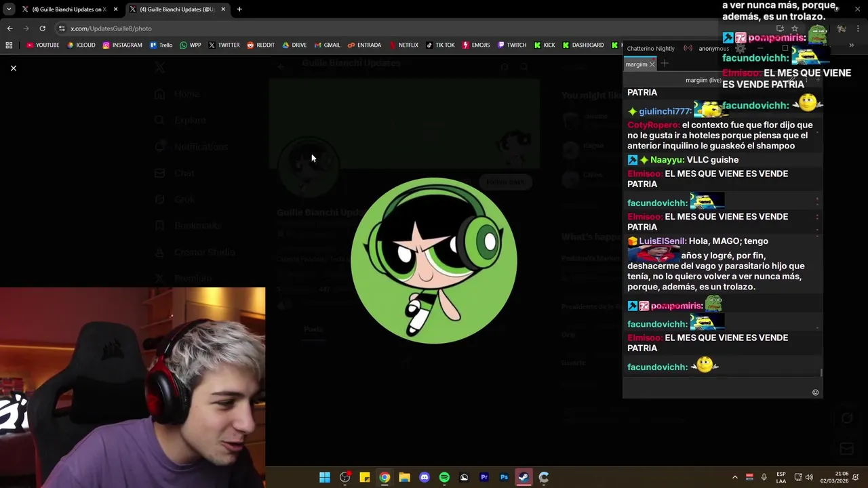Open the Trello bookmark

click(x=161, y=45)
